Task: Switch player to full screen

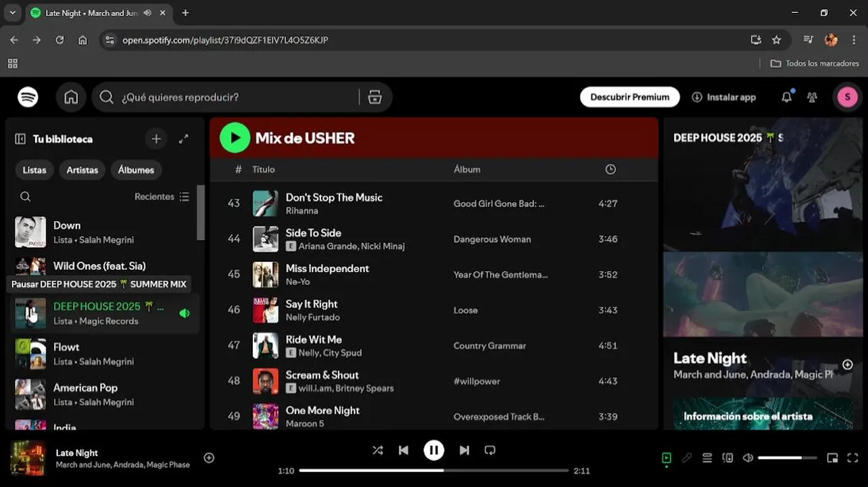Action: click(x=852, y=458)
